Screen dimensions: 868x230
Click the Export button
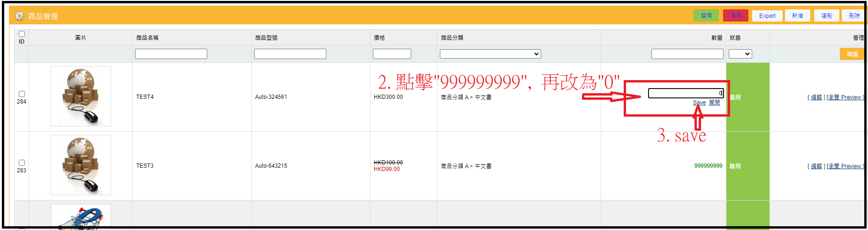coord(767,15)
